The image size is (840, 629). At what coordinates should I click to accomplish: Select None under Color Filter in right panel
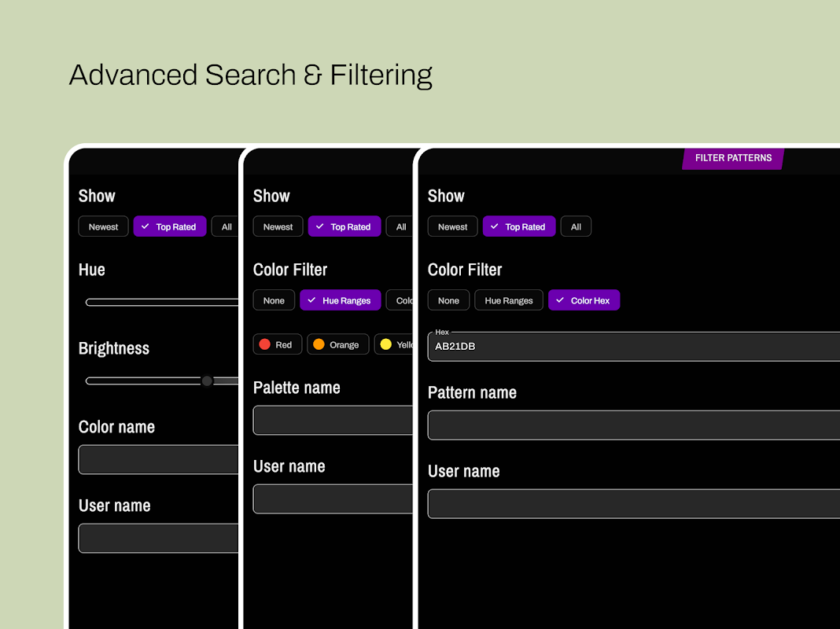pyautogui.click(x=448, y=300)
